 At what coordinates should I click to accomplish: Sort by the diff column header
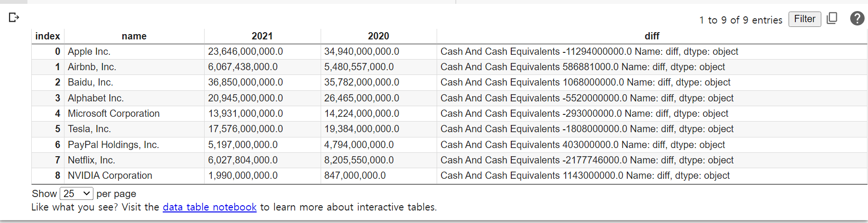pos(652,36)
